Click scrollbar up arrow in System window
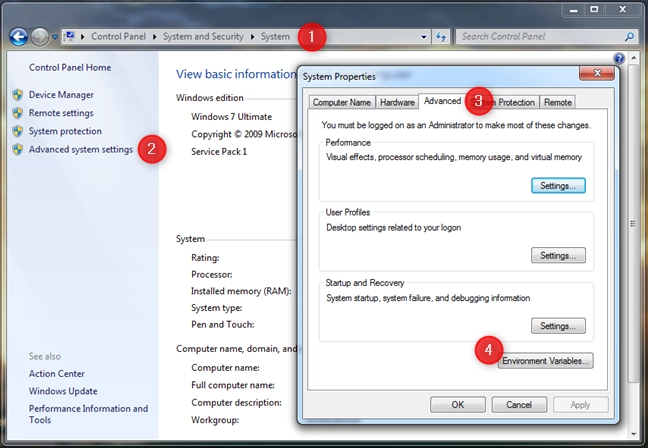Screen dimensions: 648x448 pos(633,58)
